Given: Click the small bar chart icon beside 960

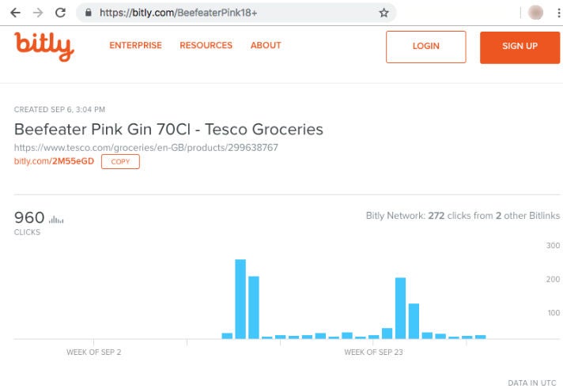Looking at the screenshot, I should [57, 219].
